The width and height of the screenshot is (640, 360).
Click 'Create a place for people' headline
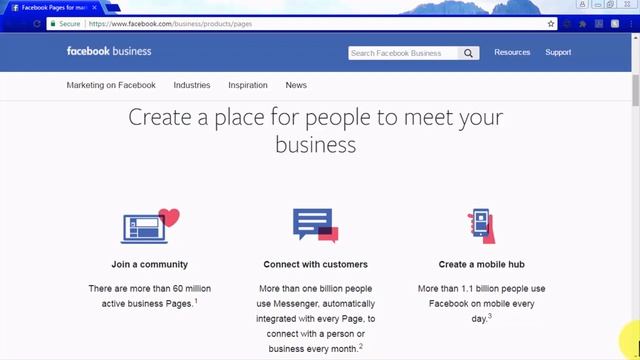tap(316, 131)
